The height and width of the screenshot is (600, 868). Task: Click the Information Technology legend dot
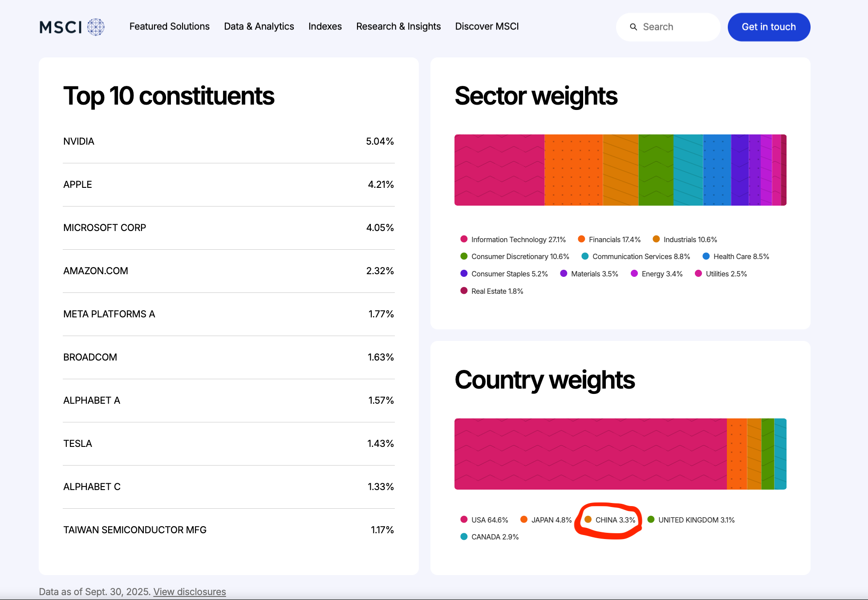464,239
